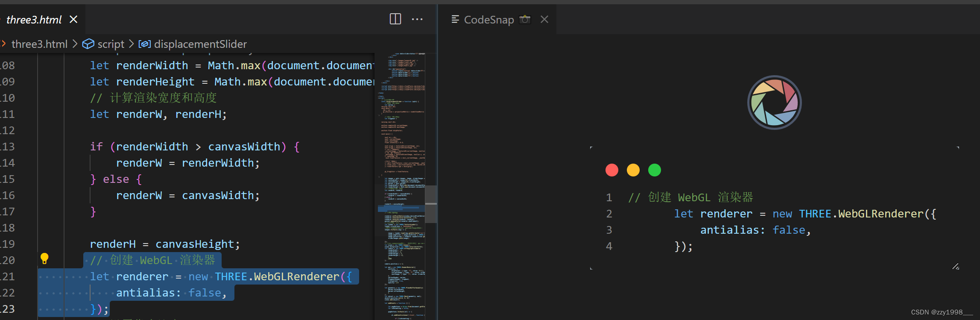Click 'let renderHeight' line in editor
Image resolution: width=980 pixels, height=320 pixels.
click(232, 82)
